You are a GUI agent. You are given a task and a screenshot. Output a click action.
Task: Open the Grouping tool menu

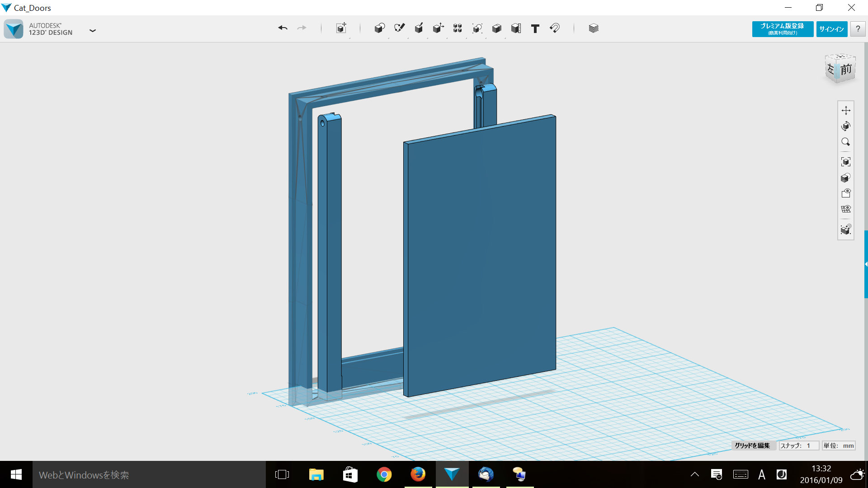point(477,28)
